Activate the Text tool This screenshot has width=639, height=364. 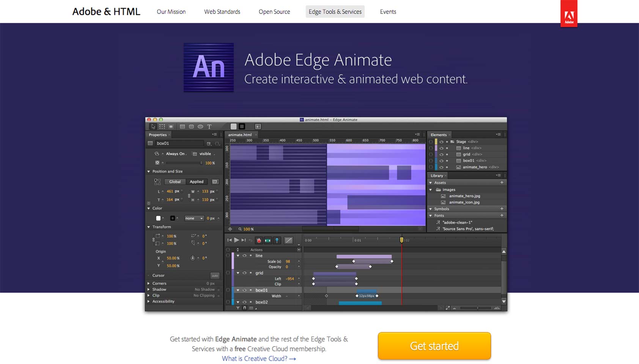coord(209,126)
